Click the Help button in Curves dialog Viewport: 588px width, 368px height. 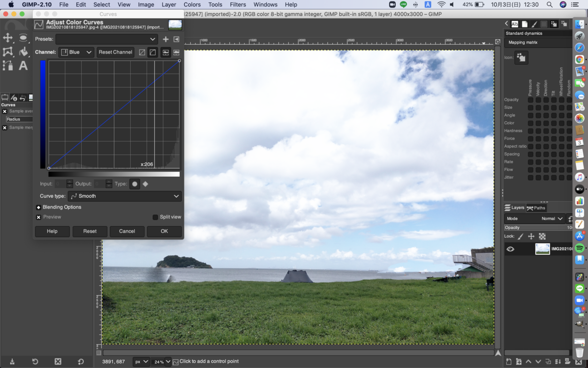point(52,231)
